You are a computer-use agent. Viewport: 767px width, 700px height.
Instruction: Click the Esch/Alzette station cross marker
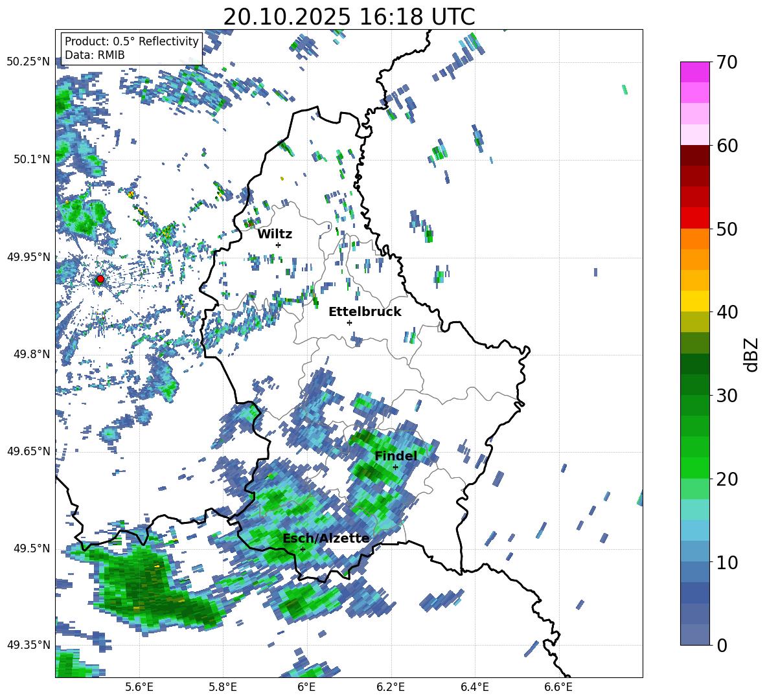(303, 549)
